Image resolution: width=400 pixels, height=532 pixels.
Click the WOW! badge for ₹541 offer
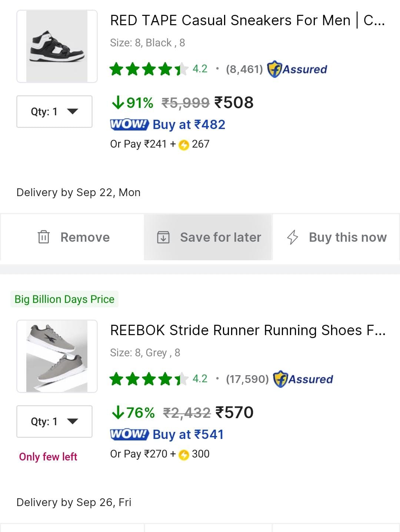click(129, 434)
